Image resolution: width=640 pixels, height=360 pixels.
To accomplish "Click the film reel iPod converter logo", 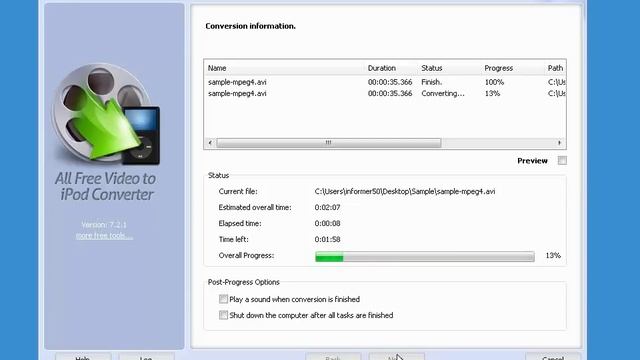I will point(106,114).
